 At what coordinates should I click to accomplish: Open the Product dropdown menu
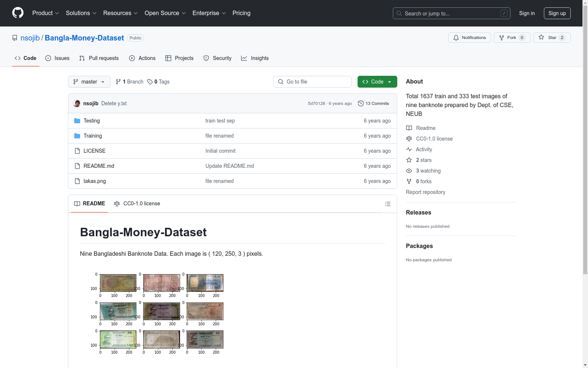[x=46, y=13]
